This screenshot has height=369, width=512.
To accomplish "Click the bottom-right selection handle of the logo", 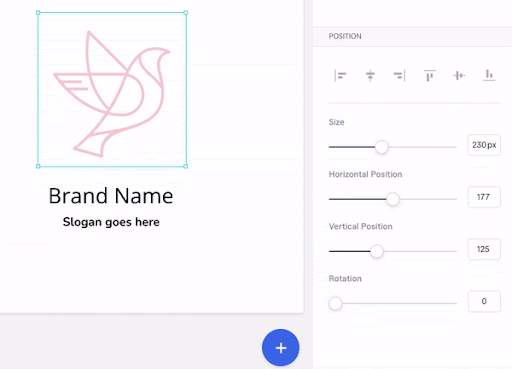I will tap(186, 166).
